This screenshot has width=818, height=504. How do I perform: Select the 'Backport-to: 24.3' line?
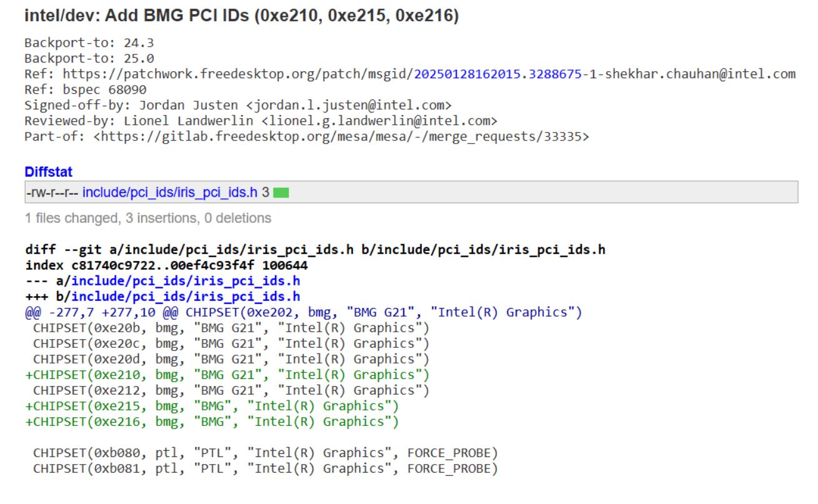pyautogui.click(x=89, y=43)
